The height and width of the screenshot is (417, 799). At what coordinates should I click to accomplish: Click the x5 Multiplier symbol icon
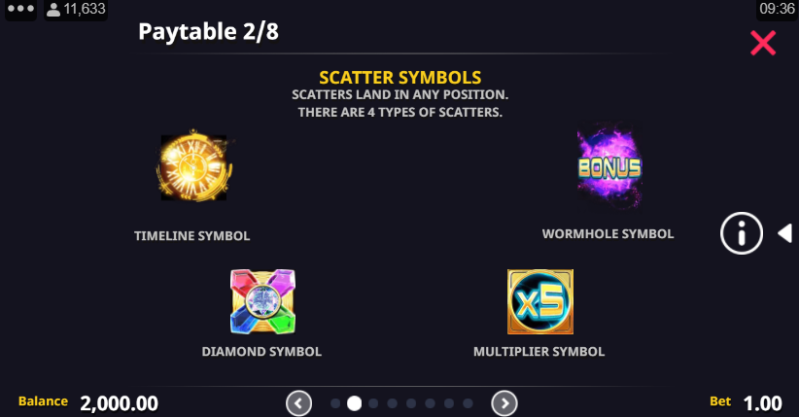[x=540, y=302]
